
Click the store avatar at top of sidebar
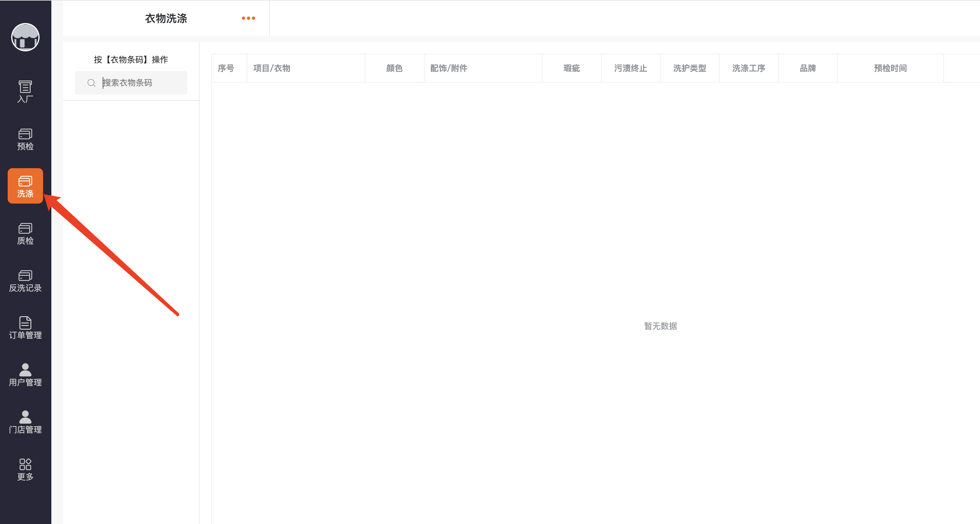(25, 37)
